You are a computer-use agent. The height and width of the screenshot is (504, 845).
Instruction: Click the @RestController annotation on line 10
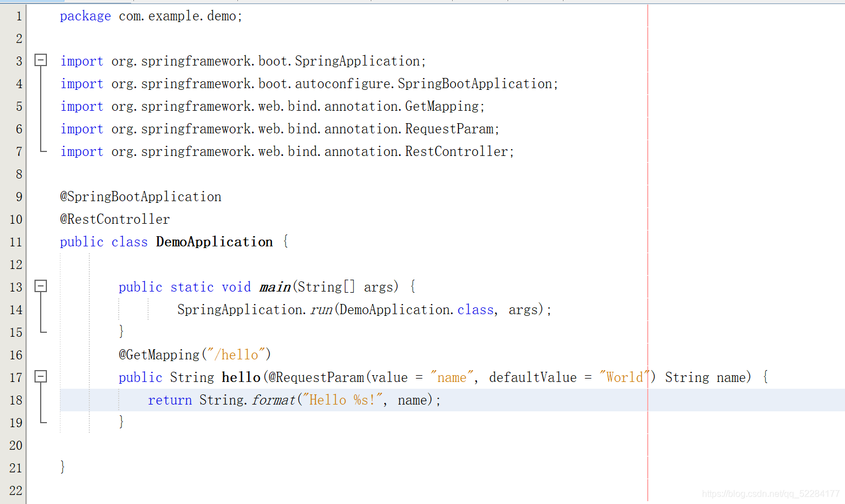pyautogui.click(x=115, y=219)
